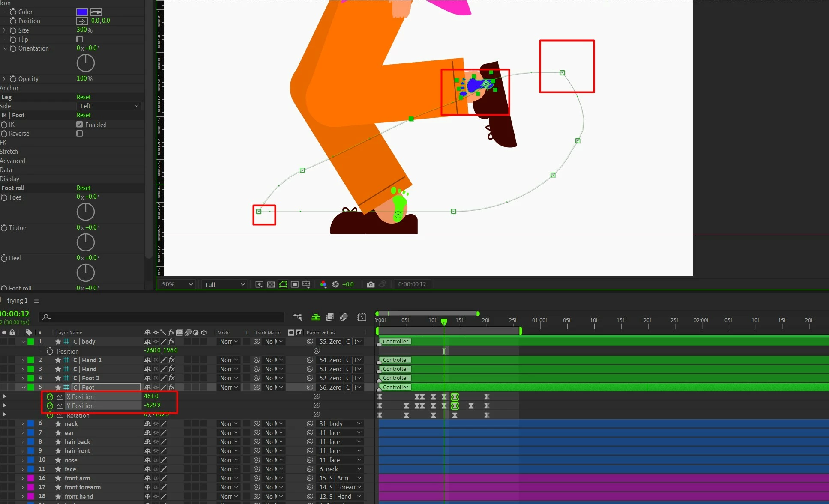Expand the C | Hand 2 layer
Viewport: 829px width, 504px height.
(22, 360)
